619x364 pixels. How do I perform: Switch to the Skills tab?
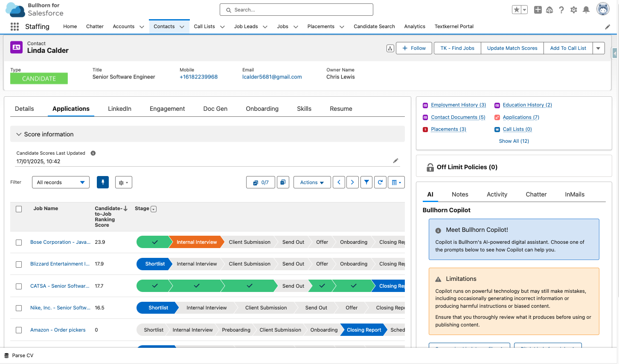[x=304, y=109]
